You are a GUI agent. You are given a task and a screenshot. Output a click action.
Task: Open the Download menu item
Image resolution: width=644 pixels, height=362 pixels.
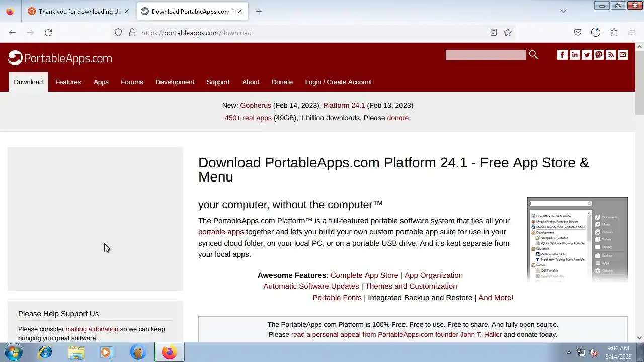[28, 82]
